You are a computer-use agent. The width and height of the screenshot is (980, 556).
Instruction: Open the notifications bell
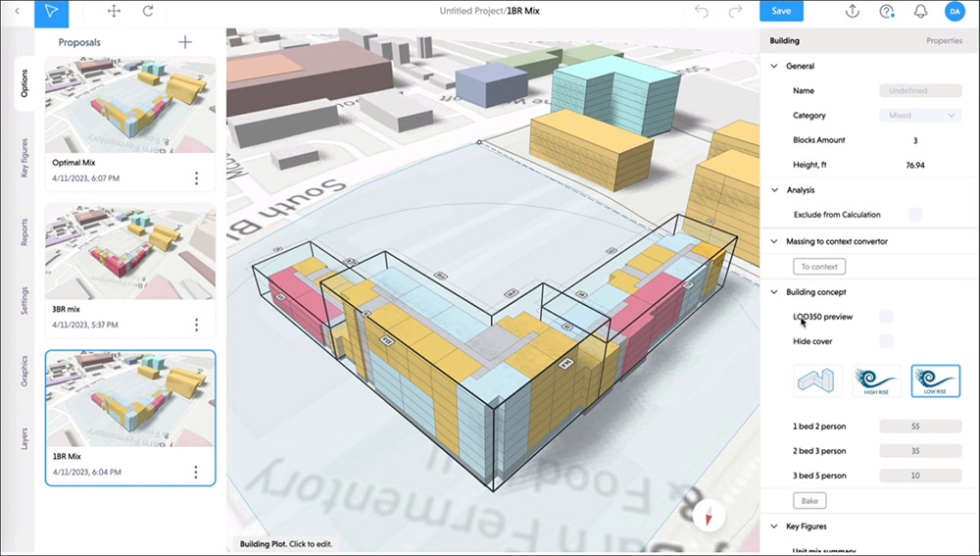click(920, 11)
